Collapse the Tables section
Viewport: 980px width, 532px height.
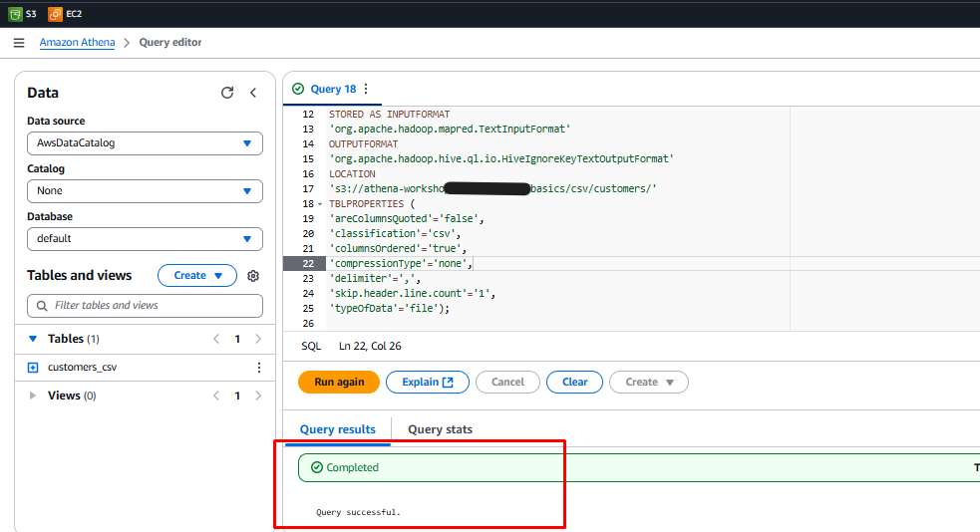click(33, 340)
